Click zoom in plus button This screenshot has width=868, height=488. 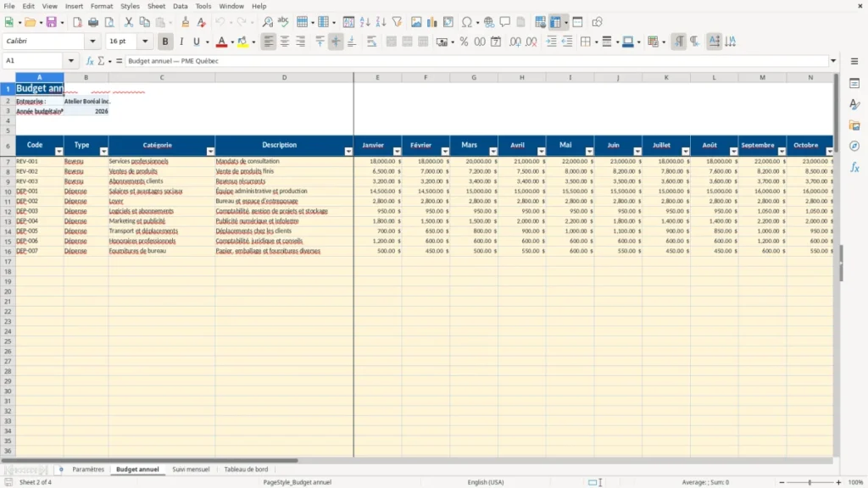click(838, 482)
